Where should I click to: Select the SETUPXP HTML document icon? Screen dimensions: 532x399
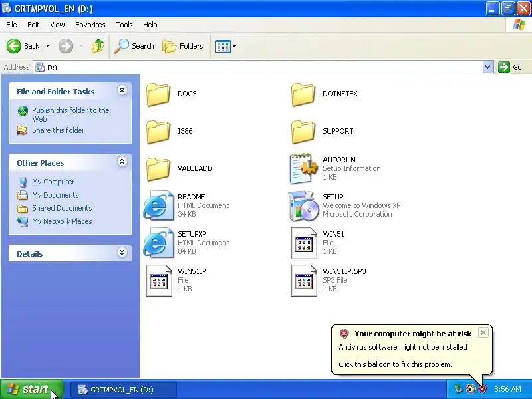(158, 243)
